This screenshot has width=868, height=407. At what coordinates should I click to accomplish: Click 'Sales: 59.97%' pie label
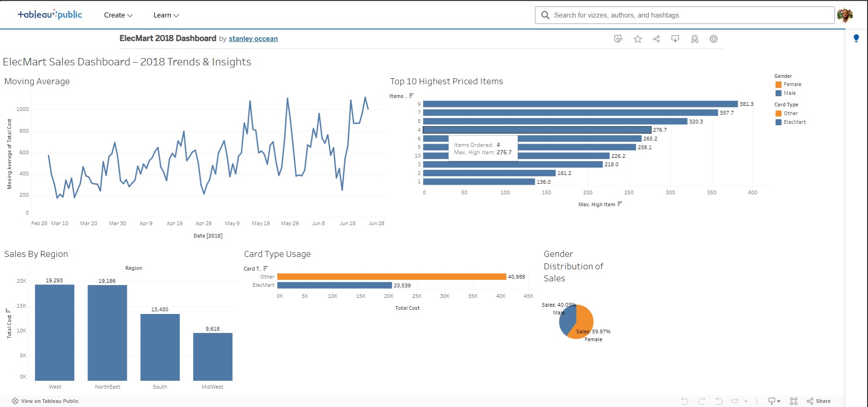click(x=593, y=331)
